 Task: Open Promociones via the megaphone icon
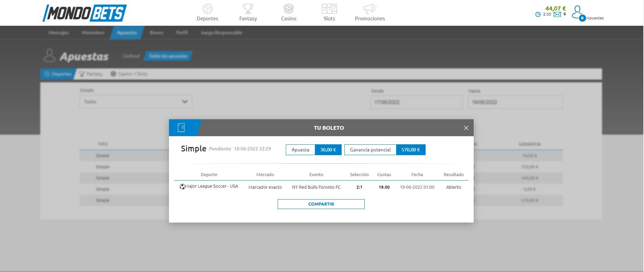click(x=370, y=8)
